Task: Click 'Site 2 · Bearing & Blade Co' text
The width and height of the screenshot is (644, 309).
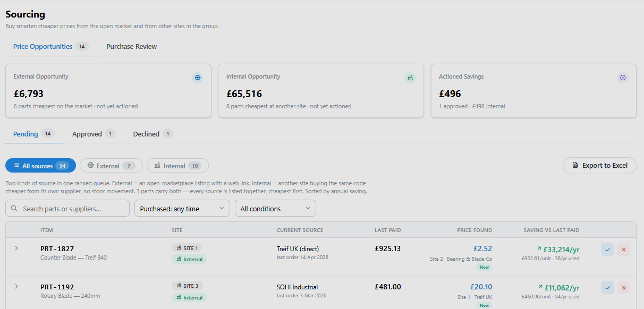Action: click(x=461, y=259)
